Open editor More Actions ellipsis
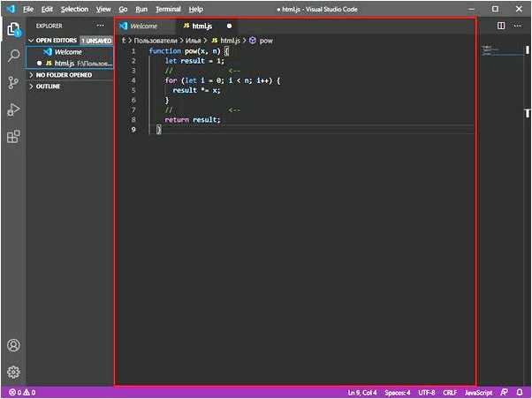Image resolution: width=532 pixels, height=399 pixels. coord(517,26)
